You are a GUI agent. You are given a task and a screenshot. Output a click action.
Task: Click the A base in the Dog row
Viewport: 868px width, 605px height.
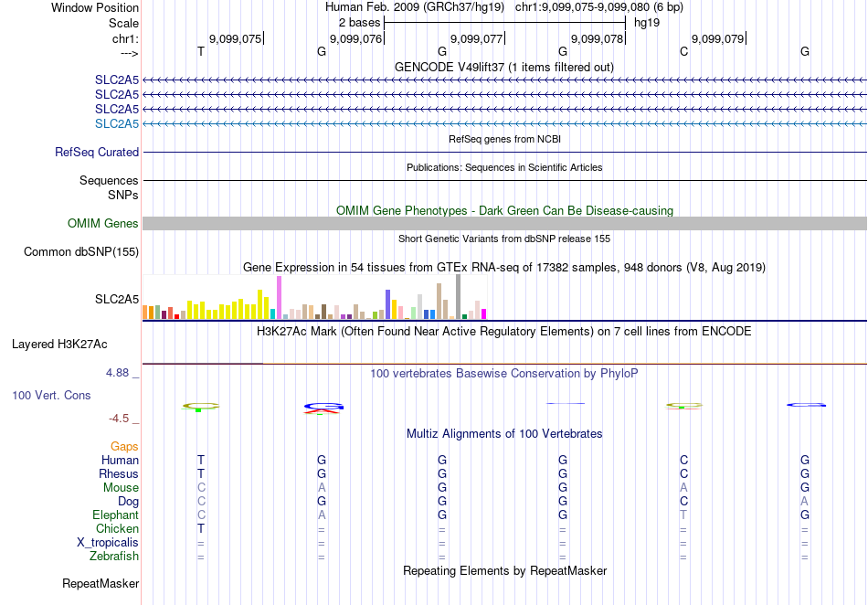(804, 501)
